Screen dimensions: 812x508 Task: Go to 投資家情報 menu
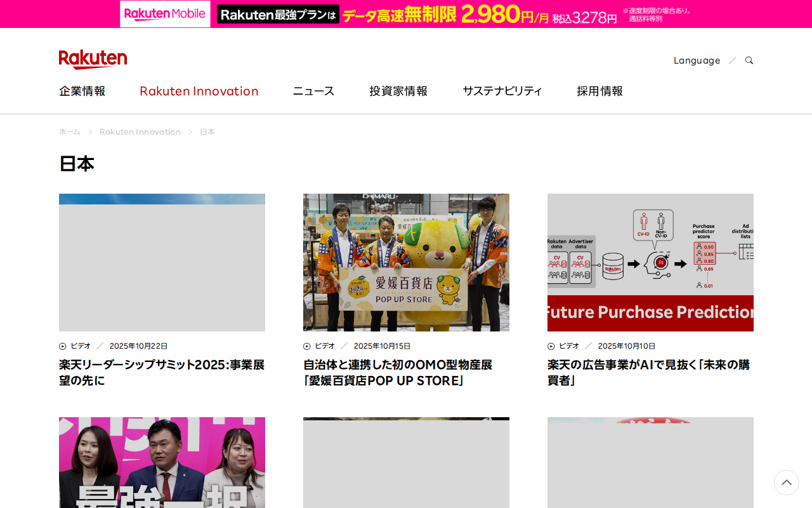[x=398, y=91]
